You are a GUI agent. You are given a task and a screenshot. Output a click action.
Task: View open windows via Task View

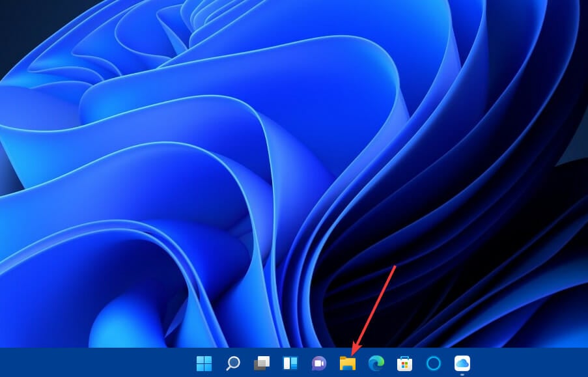(262, 363)
